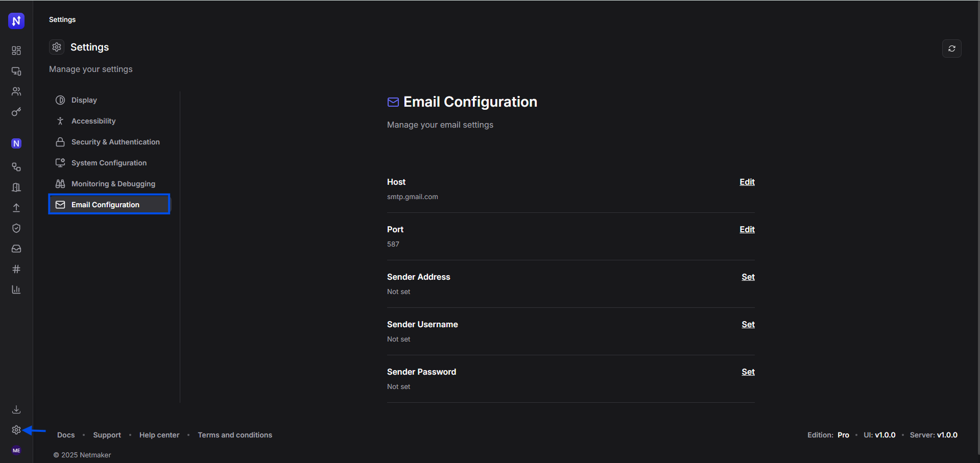The width and height of the screenshot is (980, 463).
Task: Set the Sender Password
Action: (x=748, y=372)
